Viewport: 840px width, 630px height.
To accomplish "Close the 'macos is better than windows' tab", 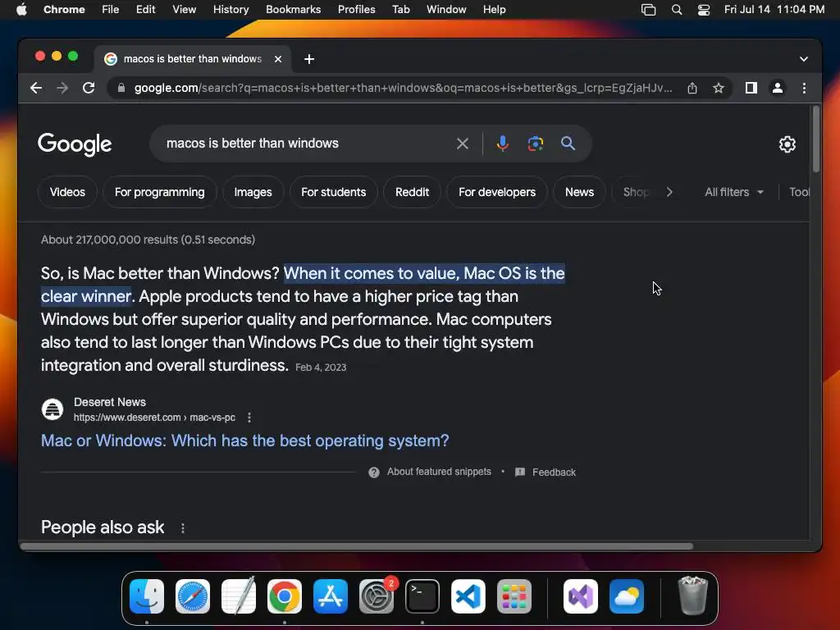I will click(x=278, y=59).
